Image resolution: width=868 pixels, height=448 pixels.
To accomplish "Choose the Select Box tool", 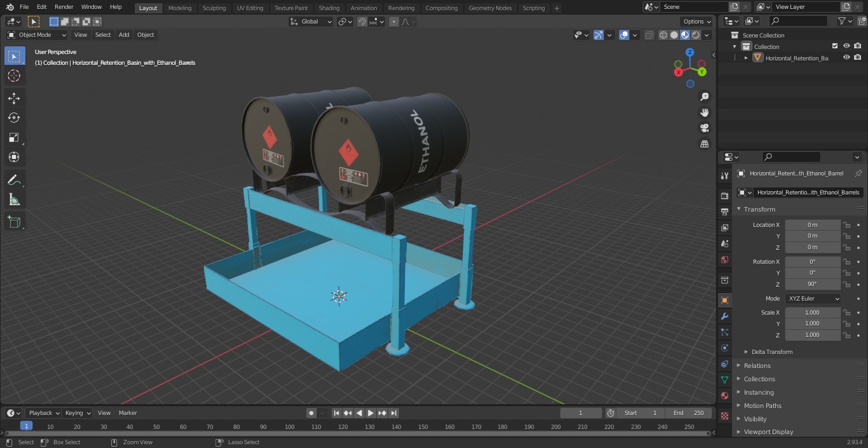I will coord(14,56).
